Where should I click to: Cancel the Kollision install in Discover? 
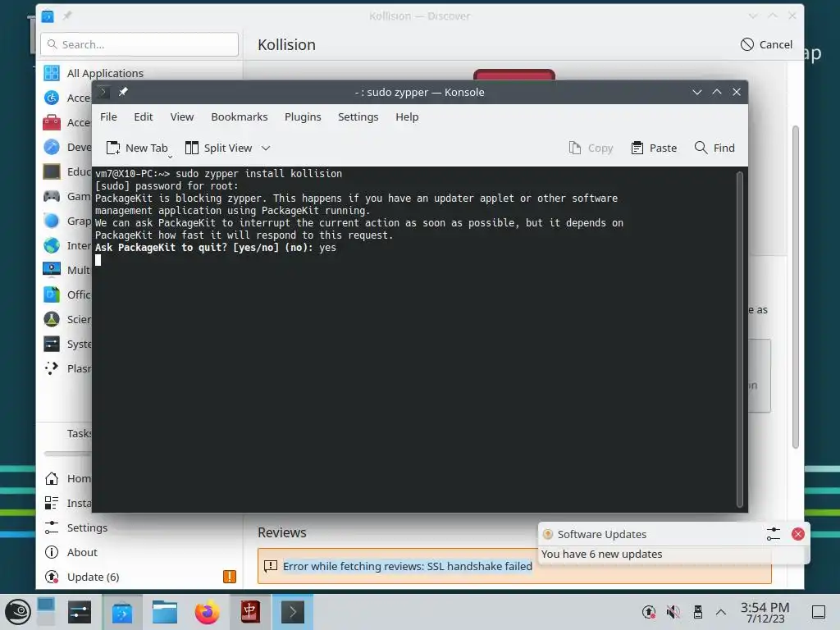766,44
